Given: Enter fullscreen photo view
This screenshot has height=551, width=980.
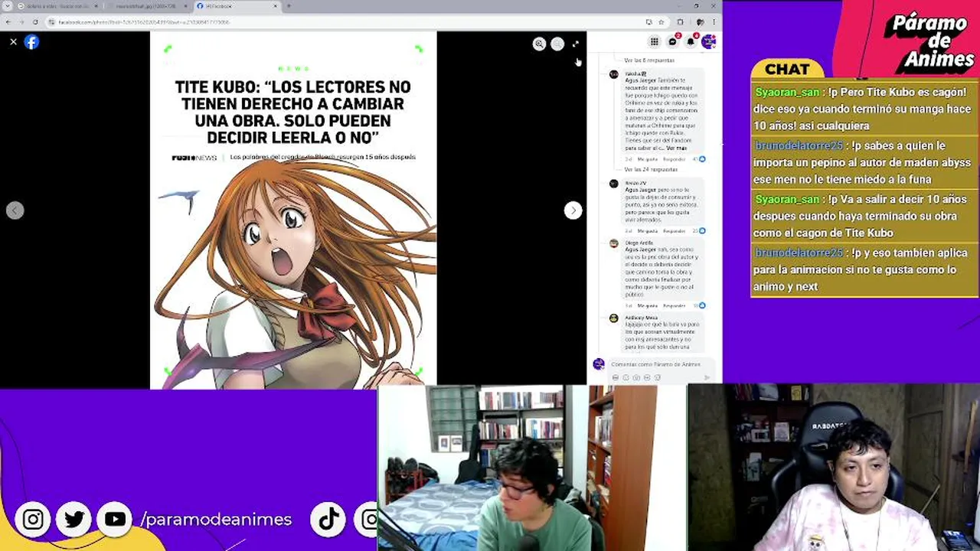Looking at the screenshot, I should pos(576,44).
